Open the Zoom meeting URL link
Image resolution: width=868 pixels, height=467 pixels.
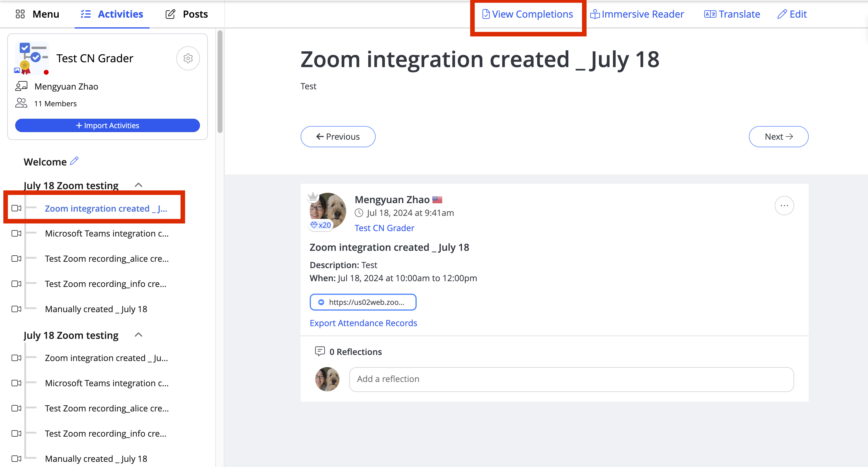(x=363, y=302)
